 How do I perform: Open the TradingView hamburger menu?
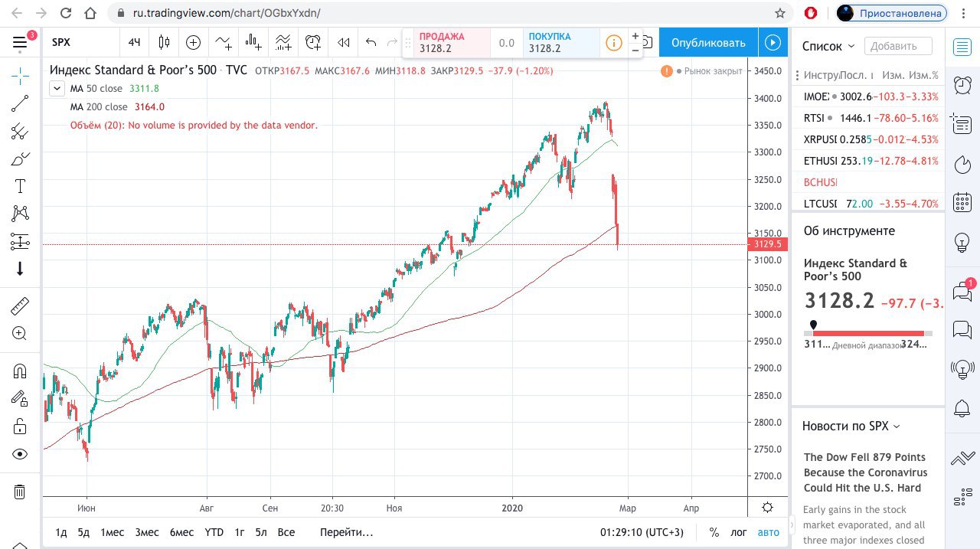tap(20, 43)
